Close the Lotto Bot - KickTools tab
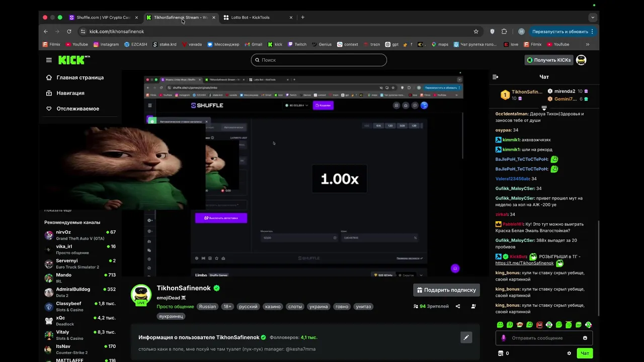644x362 pixels. point(291,17)
